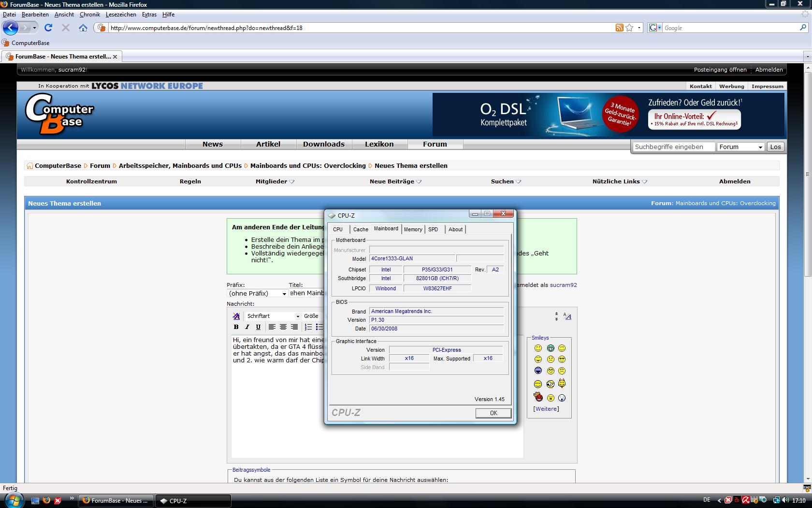Click the volume icon in system tray

point(785,500)
